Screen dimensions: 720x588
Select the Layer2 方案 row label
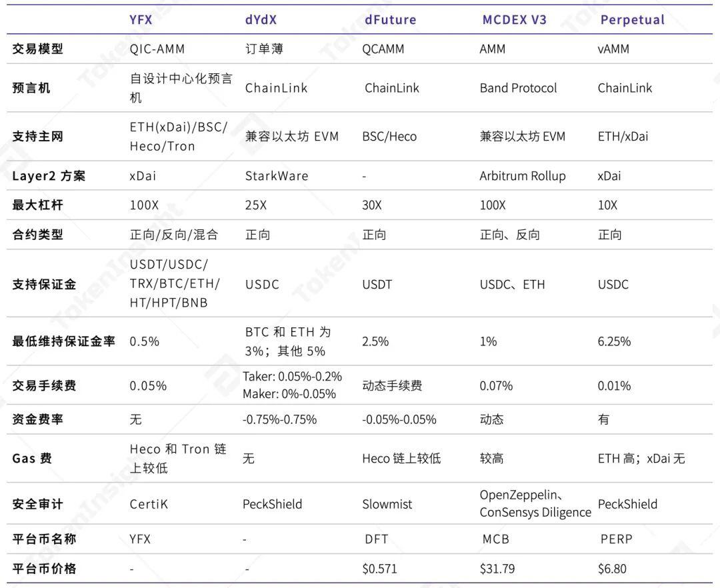[x=49, y=176]
